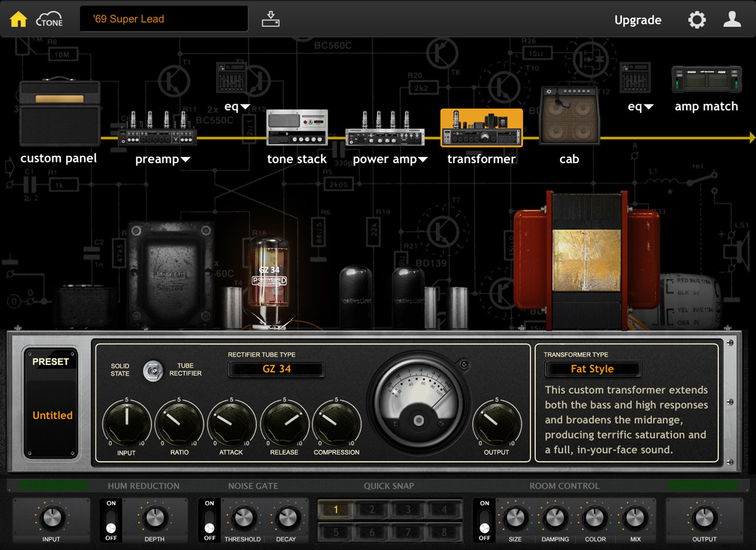Select Quick Snap slot 6
756x550 pixels.
pos(372,532)
